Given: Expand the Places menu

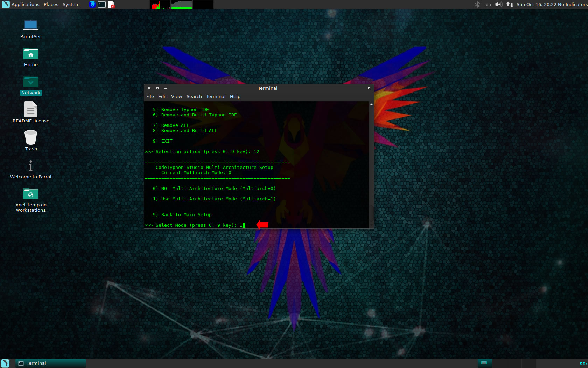Looking at the screenshot, I should point(51,5).
